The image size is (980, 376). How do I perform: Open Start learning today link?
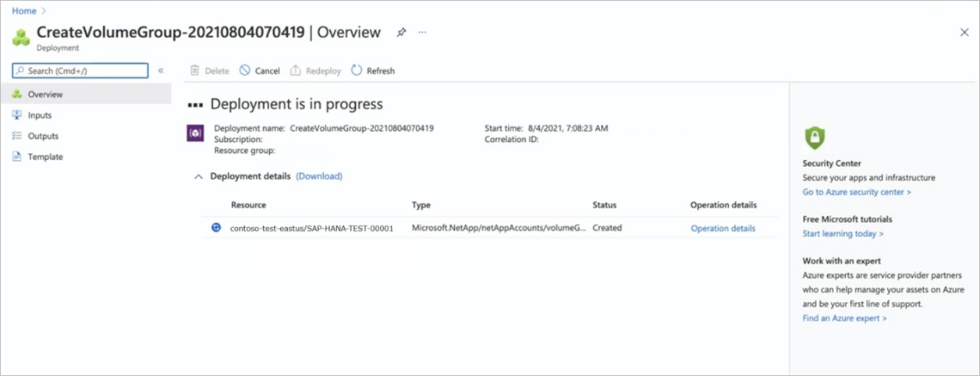click(843, 234)
